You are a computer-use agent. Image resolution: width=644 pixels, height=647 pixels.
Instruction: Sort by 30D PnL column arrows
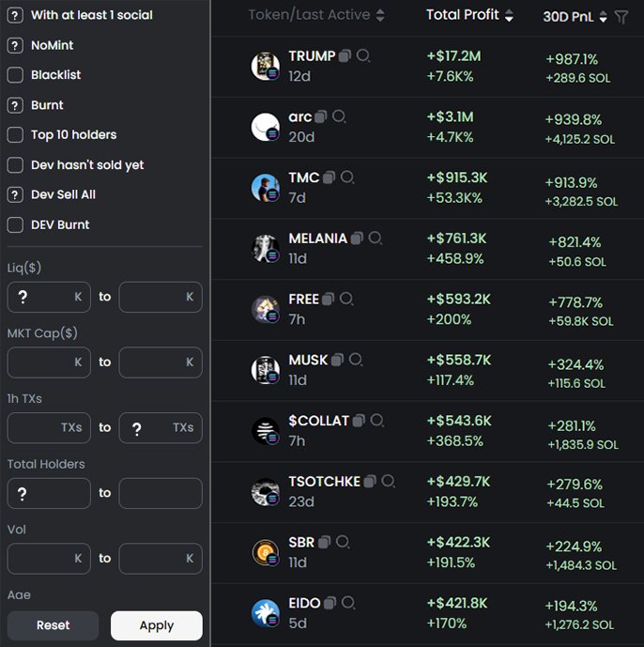(603, 17)
